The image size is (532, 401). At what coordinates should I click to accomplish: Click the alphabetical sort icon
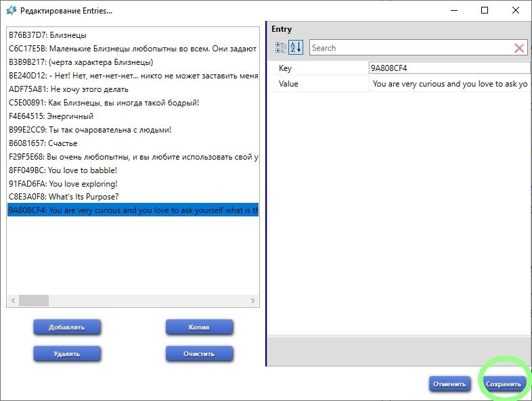[296, 47]
